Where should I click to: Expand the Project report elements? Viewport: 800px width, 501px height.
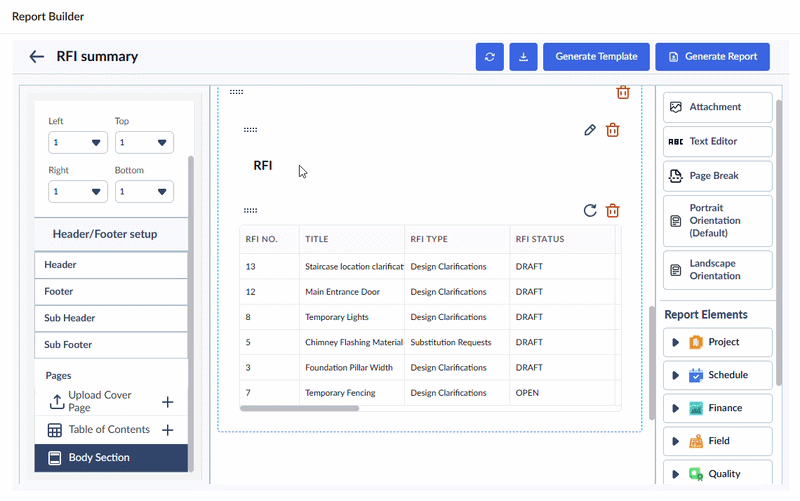tap(675, 342)
